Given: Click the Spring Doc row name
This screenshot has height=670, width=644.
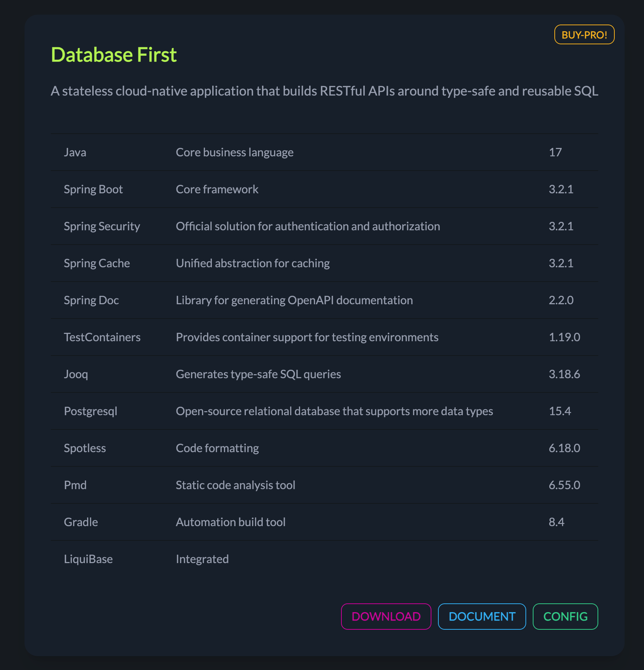Looking at the screenshot, I should [x=91, y=300].
